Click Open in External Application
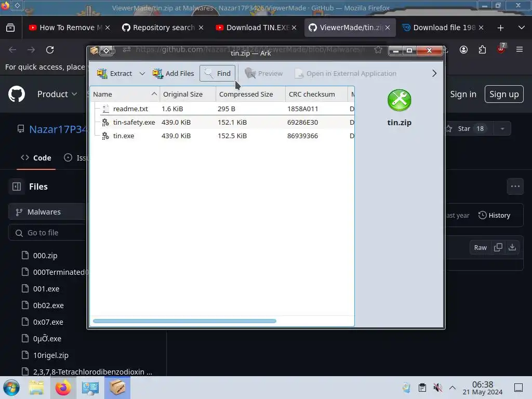This screenshot has width=532, height=399. tap(345, 73)
